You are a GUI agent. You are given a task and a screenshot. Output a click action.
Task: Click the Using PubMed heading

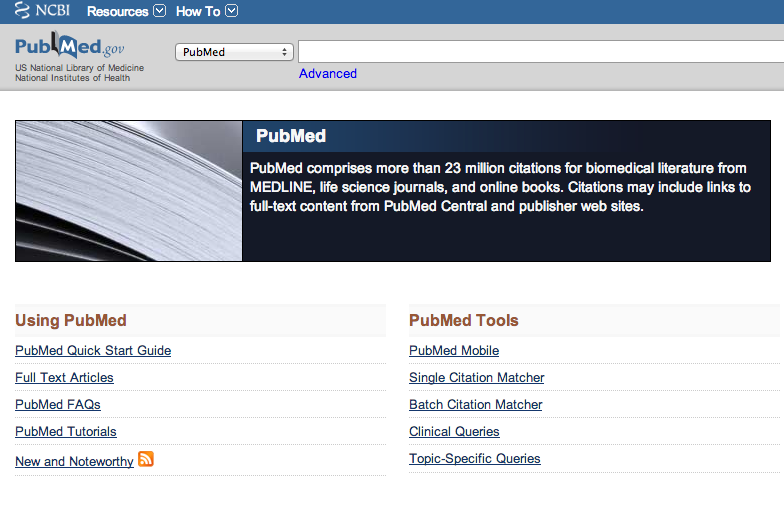71,320
